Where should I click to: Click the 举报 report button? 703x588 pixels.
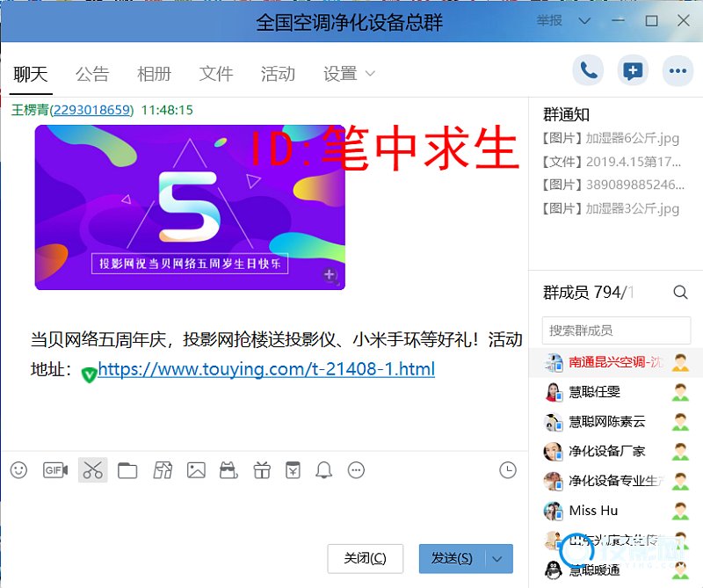point(549,20)
